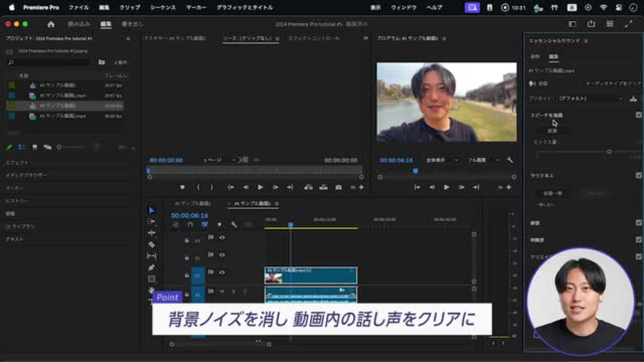This screenshot has width=644, height=362.
Task: Select the Pen tool in timeline toolbar
Action: coord(152,267)
